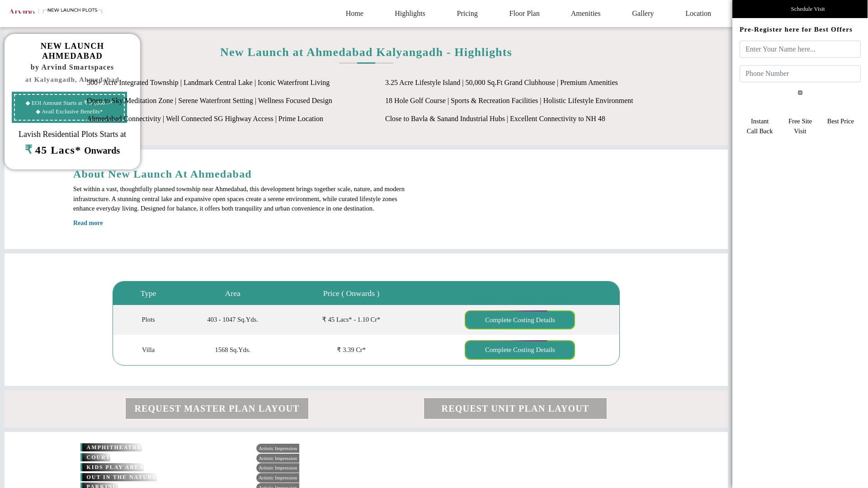Screen dimensions: 868x488
Task: Jump to Floor Plan section
Action: point(524,14)
